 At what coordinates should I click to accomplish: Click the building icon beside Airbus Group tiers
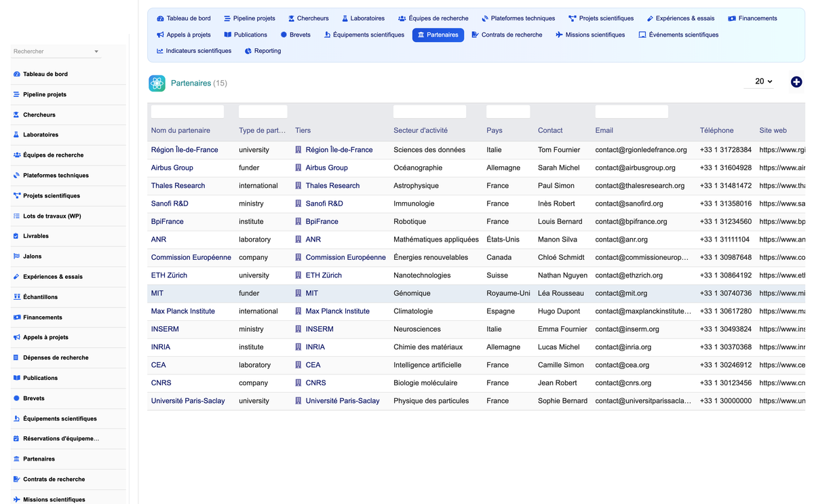(x=298, y=168)
